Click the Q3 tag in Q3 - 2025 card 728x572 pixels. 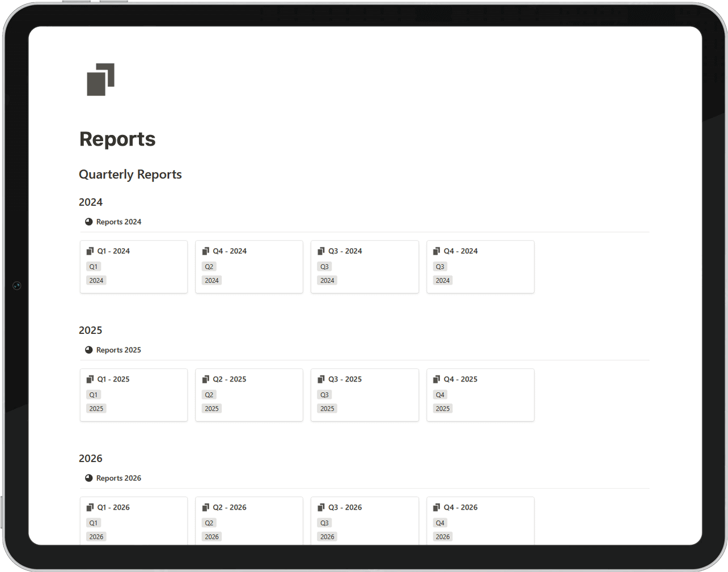[x=325, y=395]
